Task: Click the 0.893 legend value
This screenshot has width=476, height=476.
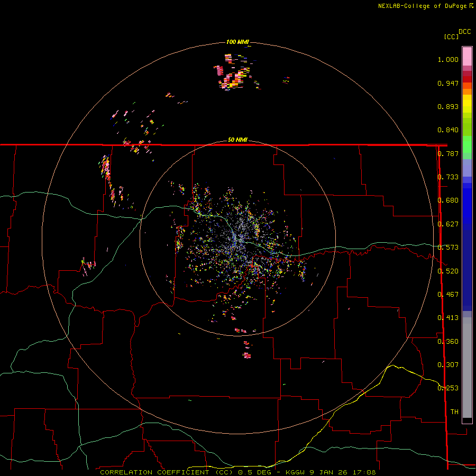Action: (x=448, y=106)
